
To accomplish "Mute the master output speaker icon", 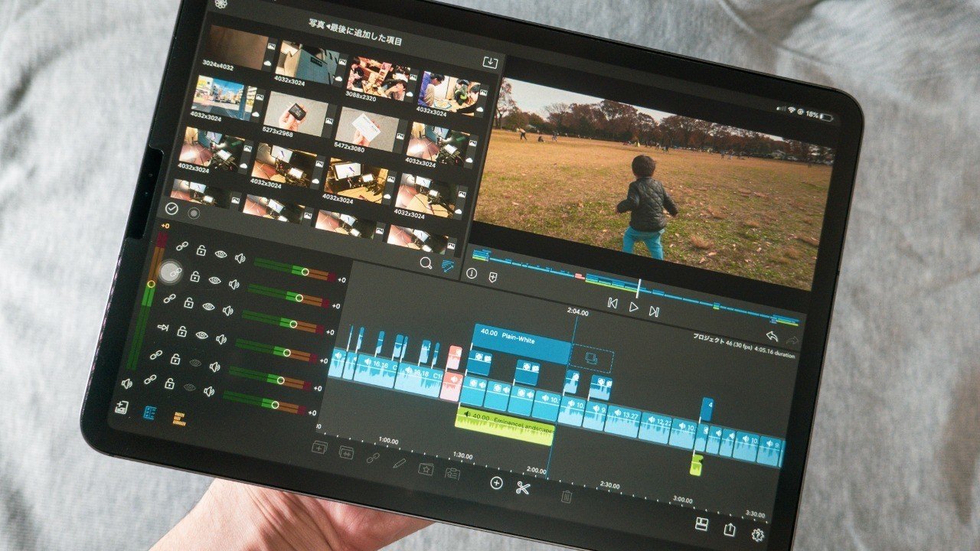I will [126, 384].
